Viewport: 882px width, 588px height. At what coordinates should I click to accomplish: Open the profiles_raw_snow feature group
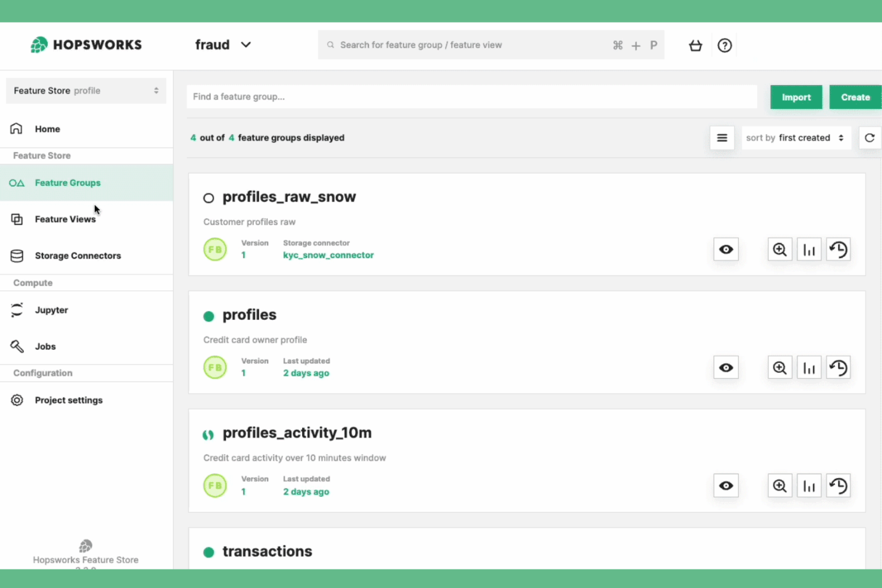point(289,197)
